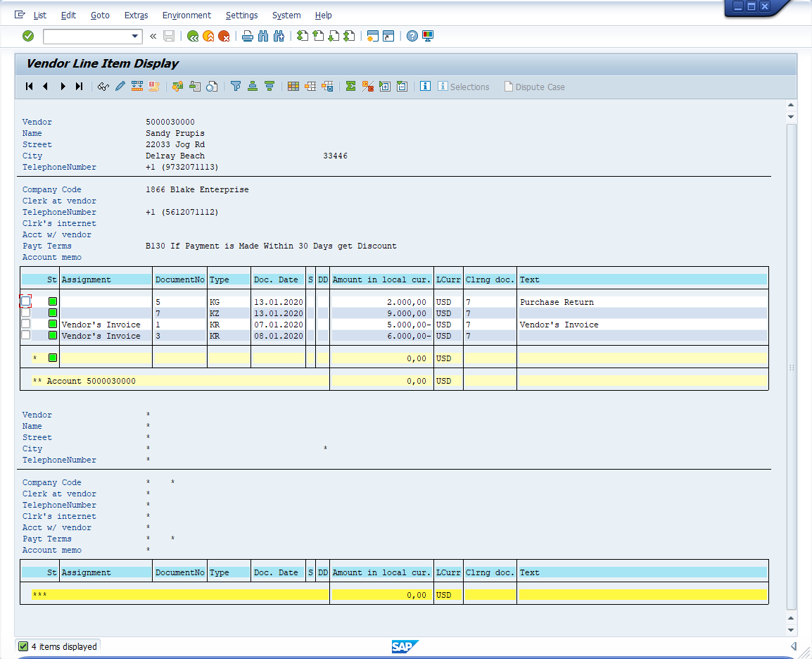Click the pencil Change Document icon

[120, 87]
